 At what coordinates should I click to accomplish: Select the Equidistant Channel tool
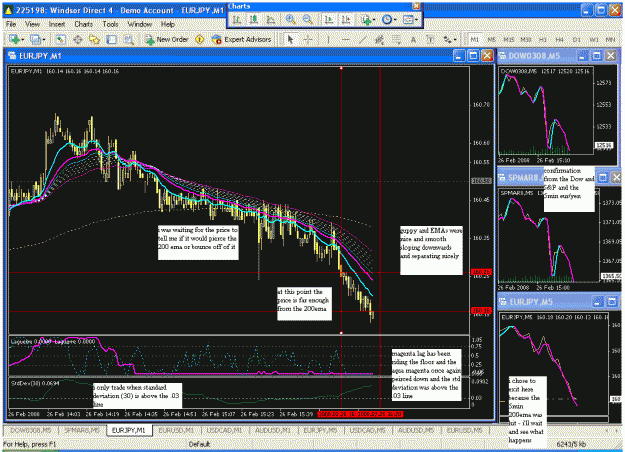click(379, 39)
